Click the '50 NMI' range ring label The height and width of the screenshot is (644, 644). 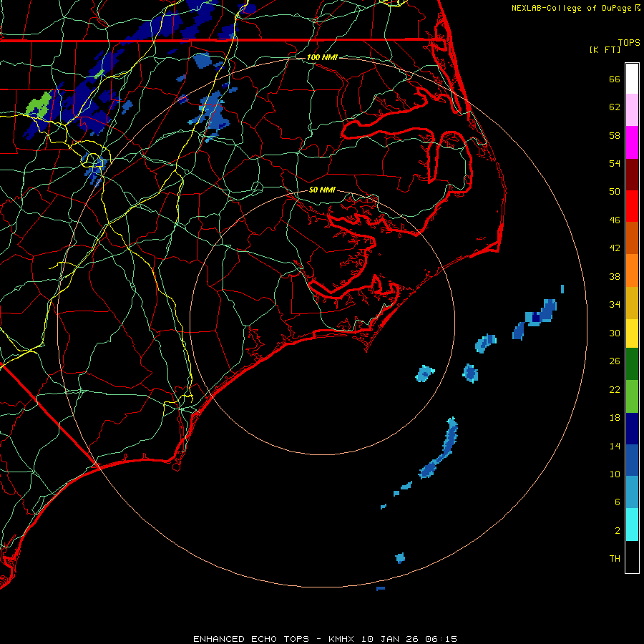tap(322, 190)
